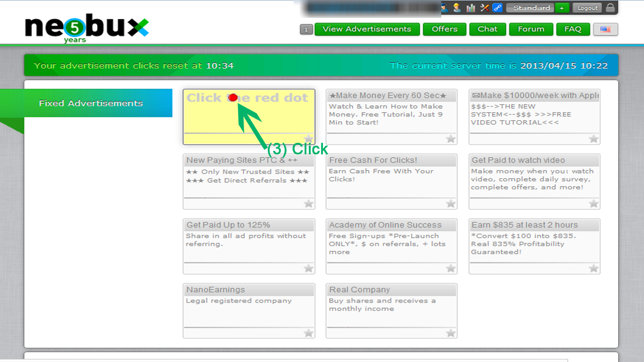Star the 'Academy of Online Success' ad
This screenshot has height=362, width=644.
pyautogui.click(x=451, y=268)
